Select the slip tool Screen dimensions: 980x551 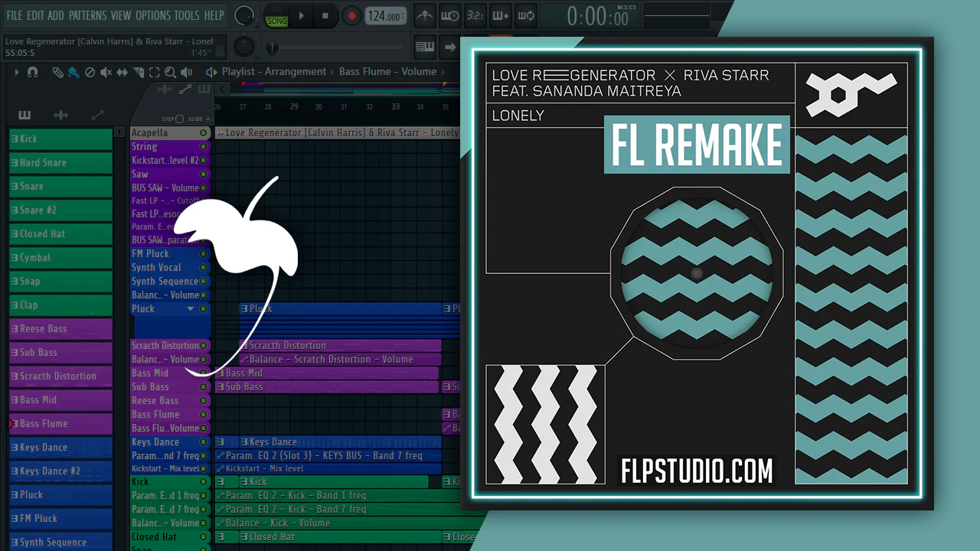point(122,72)
